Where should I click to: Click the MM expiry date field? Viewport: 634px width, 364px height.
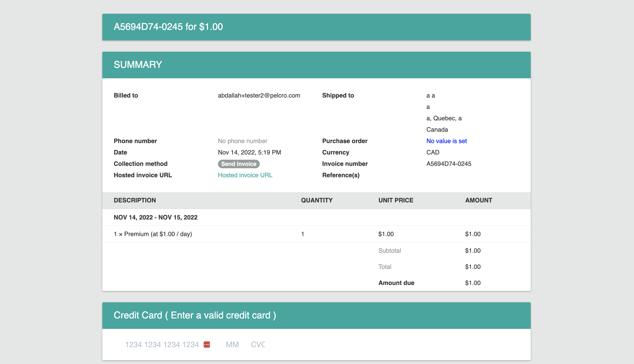[x=232, y=345]
